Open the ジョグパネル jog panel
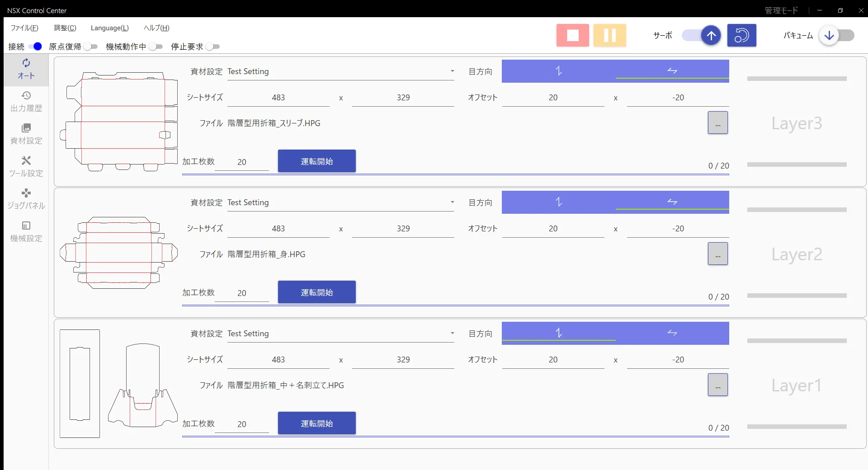Viewport: 868px width, 470px height. click(x=26, y=199)
